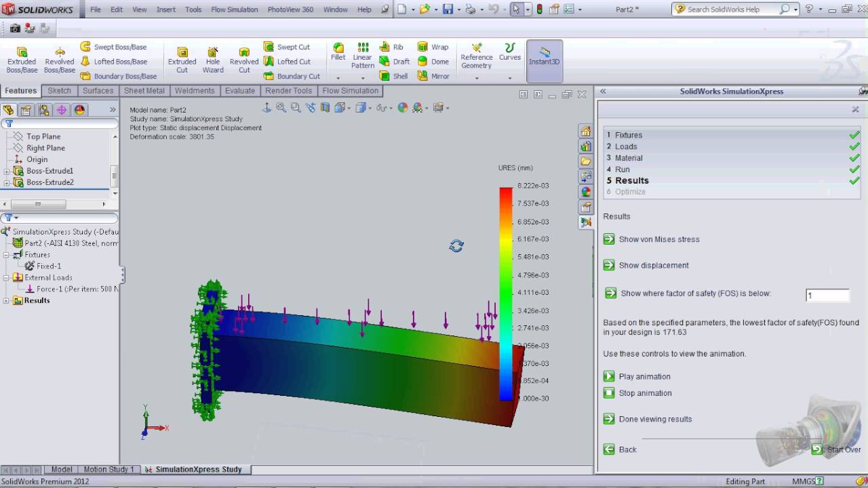Open the Linear Pattern dropdown arrow
This screenshot has height=488, width=868.
[x=363, y=77]
